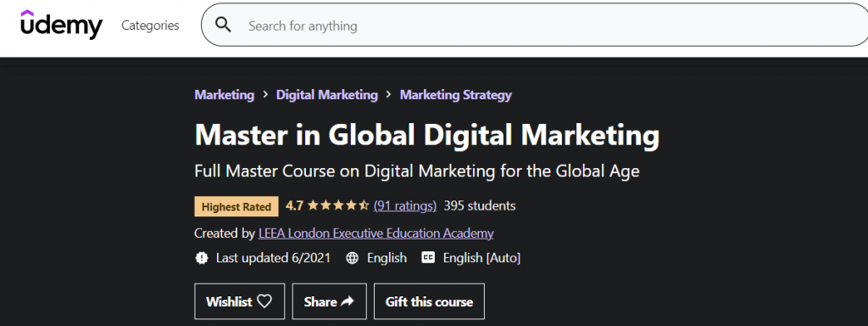Add course to Wishlist
Image resolution: width=868 pixels, height=326 pixels.
pyautogui.click(x=240, y=301)
